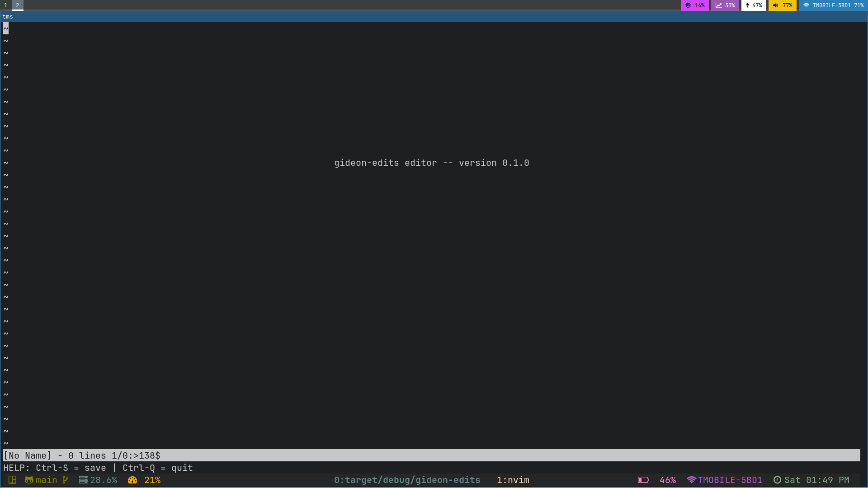This screenshot has width=868, height=488.
Task: Switch to workspace 1
Action: tap(5, 5)
